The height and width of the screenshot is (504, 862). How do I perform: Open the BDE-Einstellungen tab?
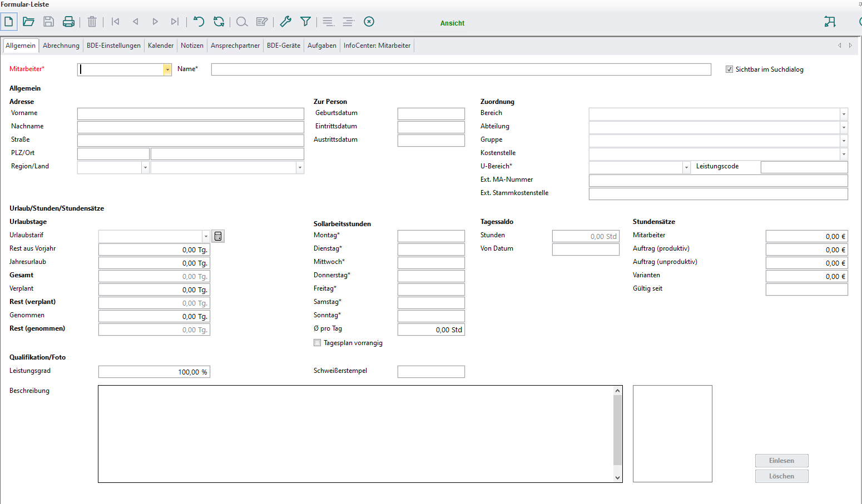coord(113,46)
